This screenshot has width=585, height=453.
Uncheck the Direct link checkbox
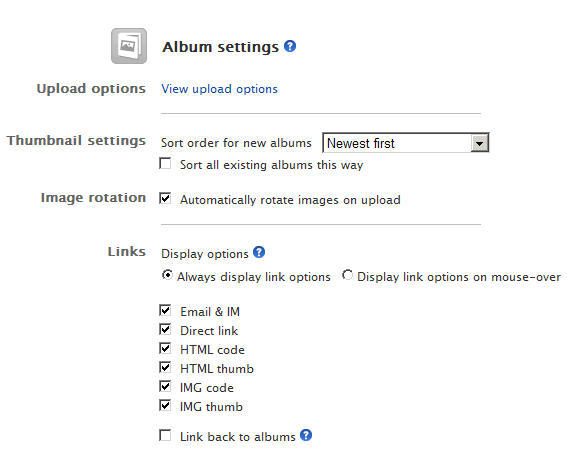point(165,329)
